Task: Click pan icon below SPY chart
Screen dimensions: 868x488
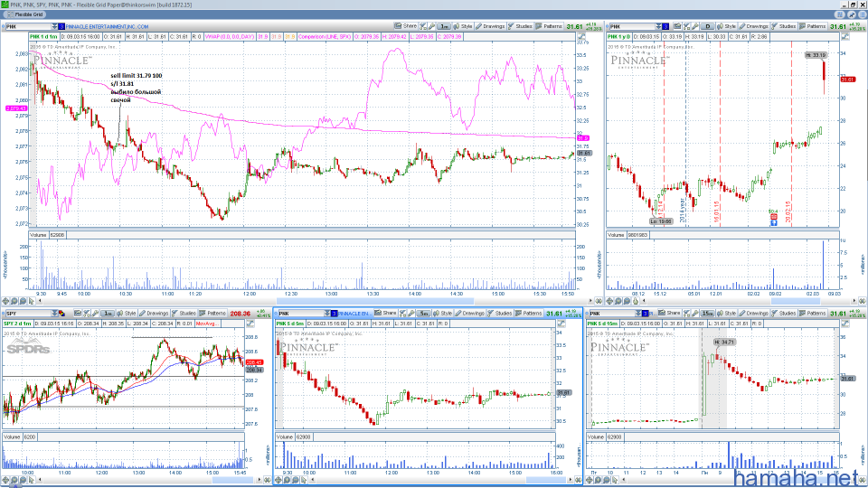Action: point(6,480)
